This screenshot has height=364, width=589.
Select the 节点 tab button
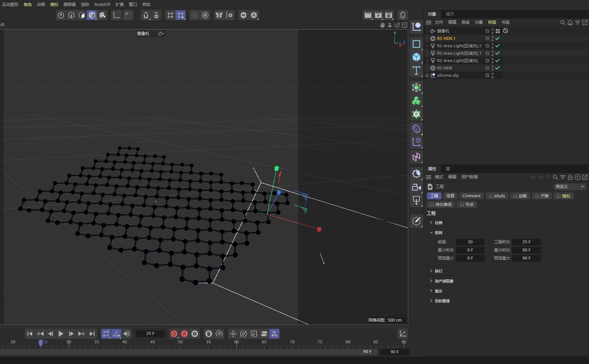(x=467, y=205)
